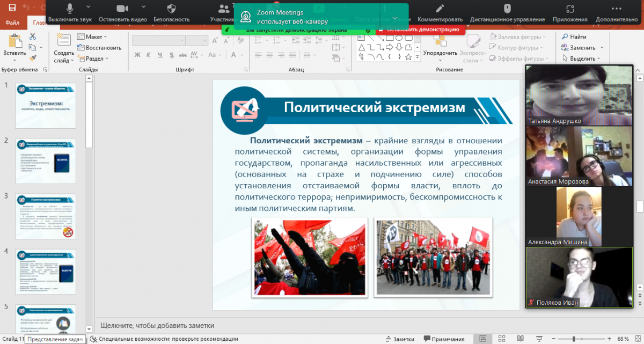
Task: Toggle strikethrough abc formatting
Action: [x=184, y=55]
